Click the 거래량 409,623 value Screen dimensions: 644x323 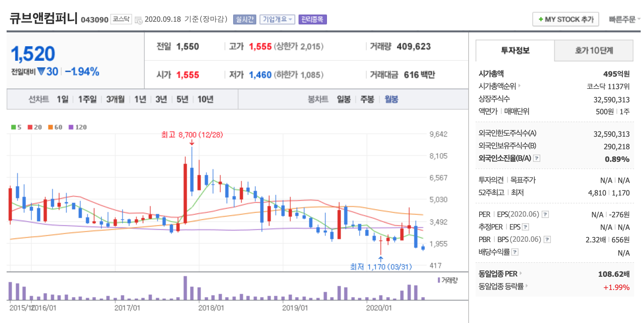tap(414, 47)
